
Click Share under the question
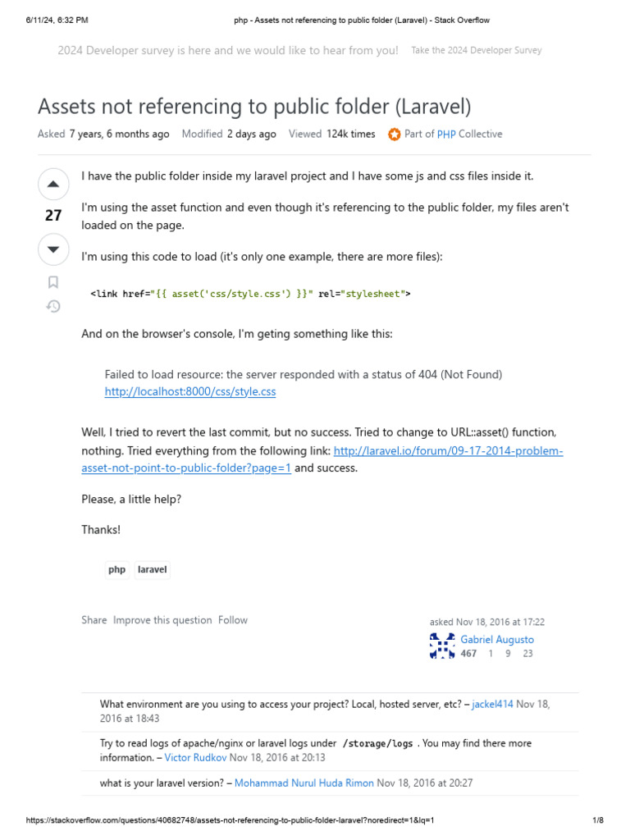(x=94, y=620)
